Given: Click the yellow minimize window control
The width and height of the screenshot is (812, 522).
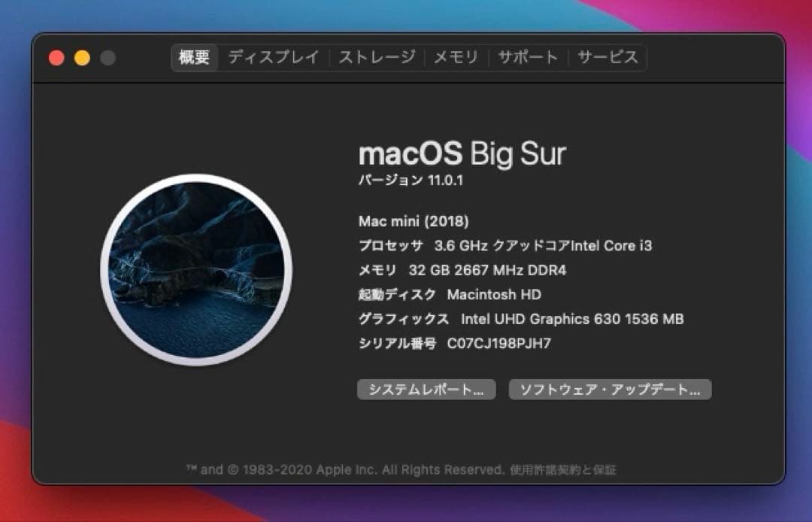Looking at the screenshot, I should (x=83, y=56).
